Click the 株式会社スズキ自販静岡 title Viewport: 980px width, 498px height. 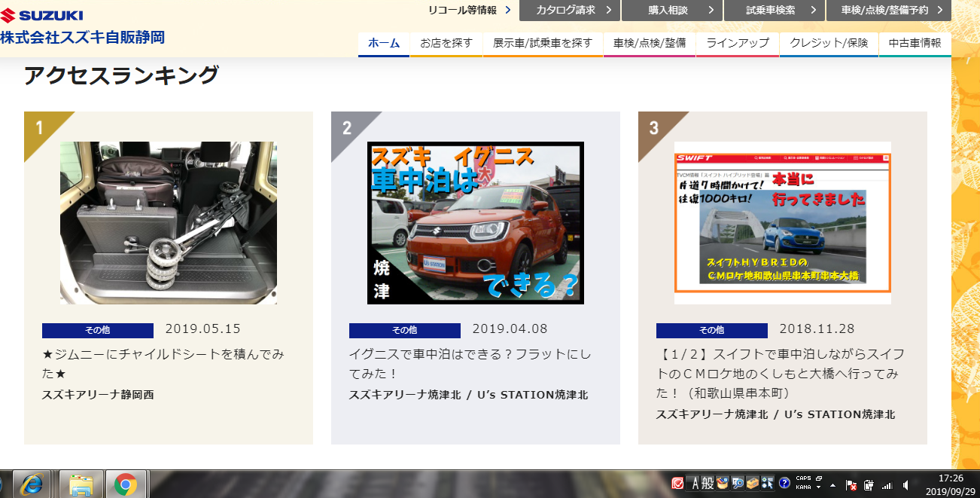click(x=82, y=37)
